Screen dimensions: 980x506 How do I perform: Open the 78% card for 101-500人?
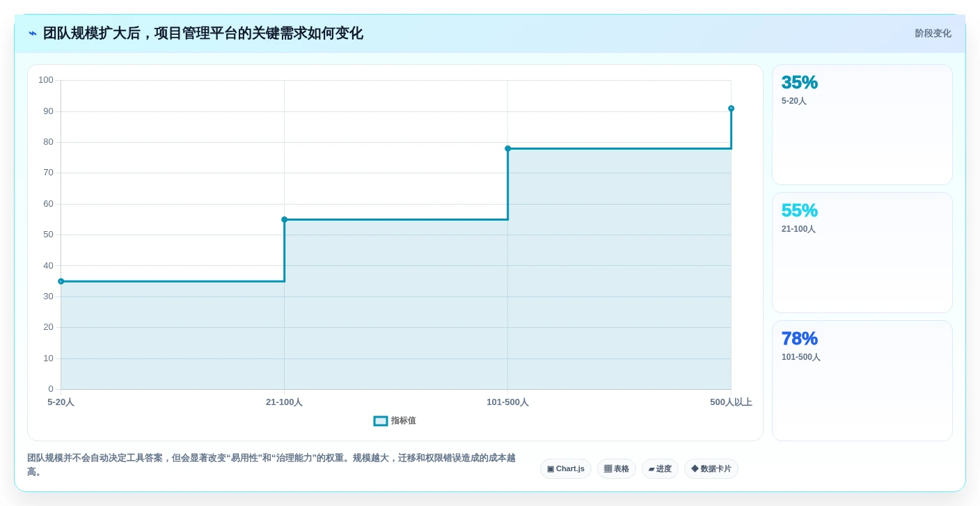tap(862, 381)
